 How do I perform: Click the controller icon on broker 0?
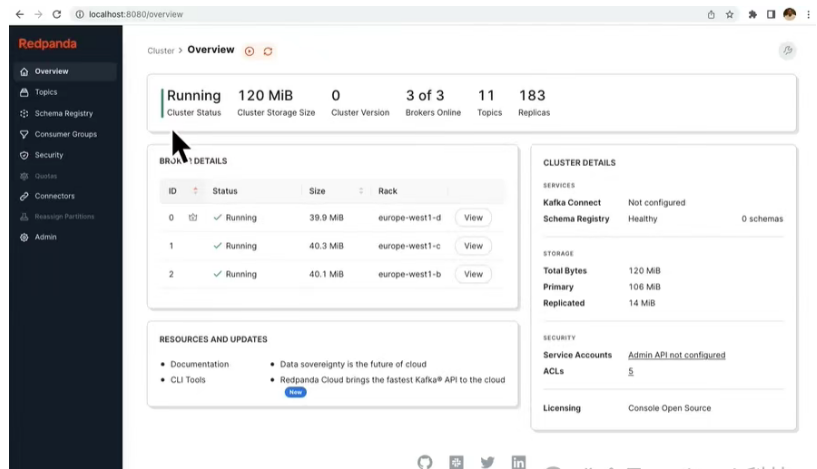click(193, 217)
